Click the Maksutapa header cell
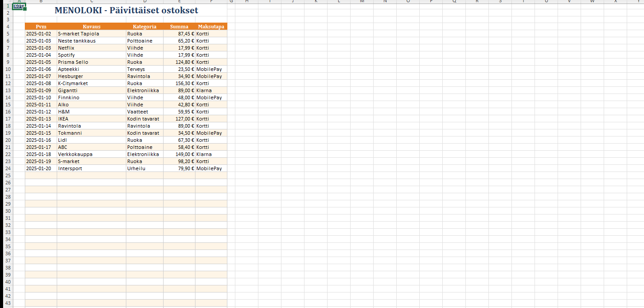Viewport: 644px width, 308px height. click(211, 27)
